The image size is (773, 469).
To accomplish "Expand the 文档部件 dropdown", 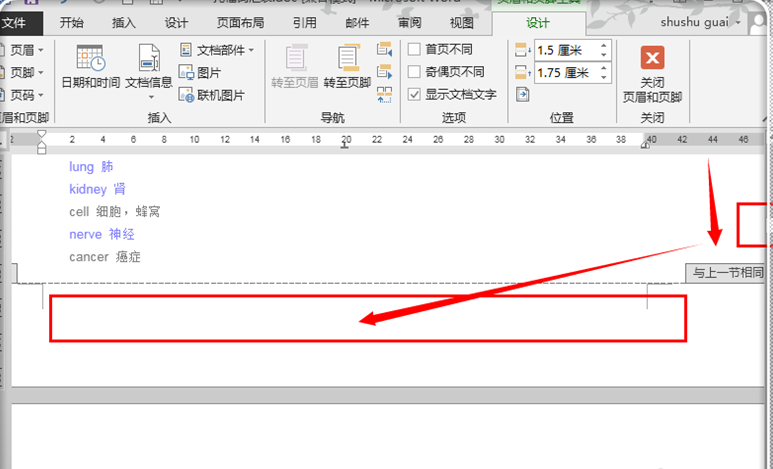I will click(217, 49).
